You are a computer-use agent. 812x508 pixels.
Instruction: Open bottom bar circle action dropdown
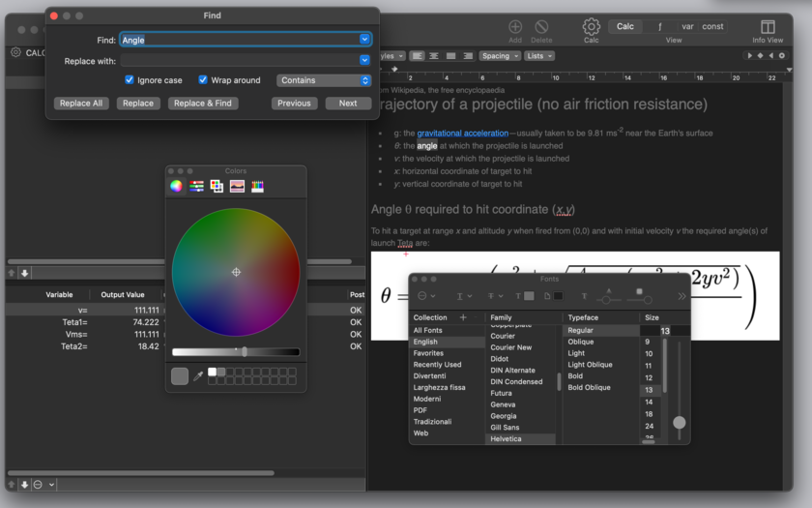point(43,485)
